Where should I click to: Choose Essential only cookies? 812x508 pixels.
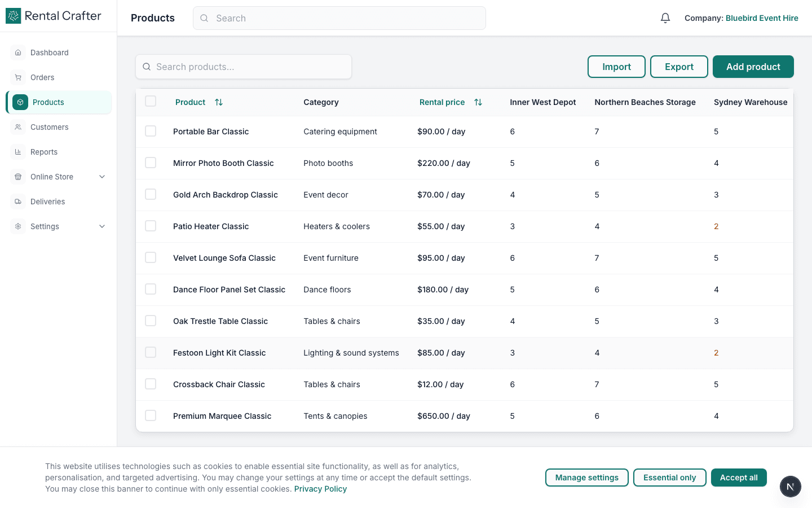pyautogui.click(x=670, y=478)
